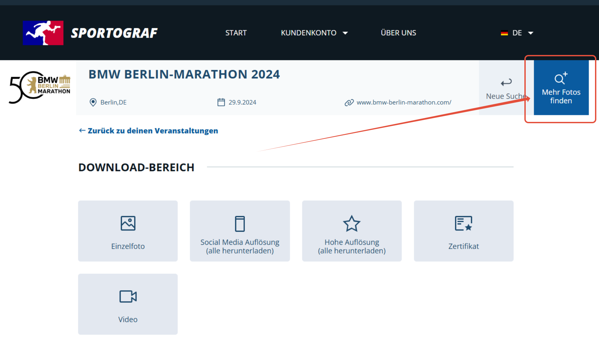Image resolution: width=599 pixels, height=364 pixels.
Task: Open the DE language selector
Action: [x=517, y=33]
